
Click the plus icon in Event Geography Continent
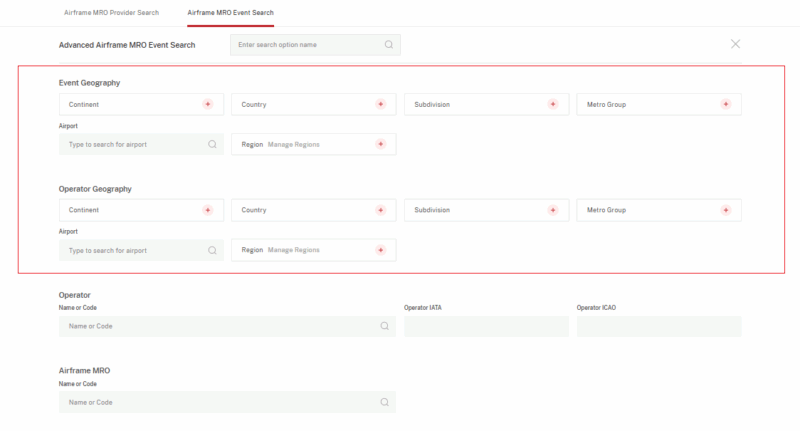(x=208, y=104)
